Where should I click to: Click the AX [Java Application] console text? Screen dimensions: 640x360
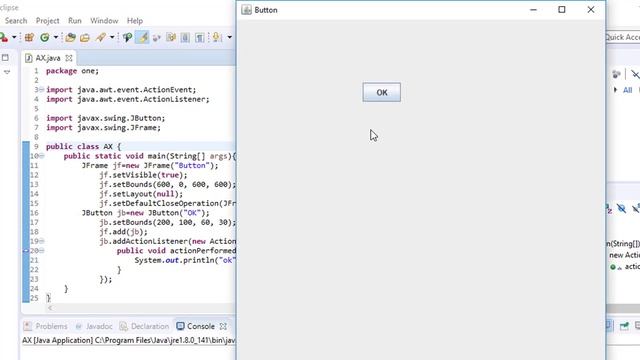coord(128,340)
